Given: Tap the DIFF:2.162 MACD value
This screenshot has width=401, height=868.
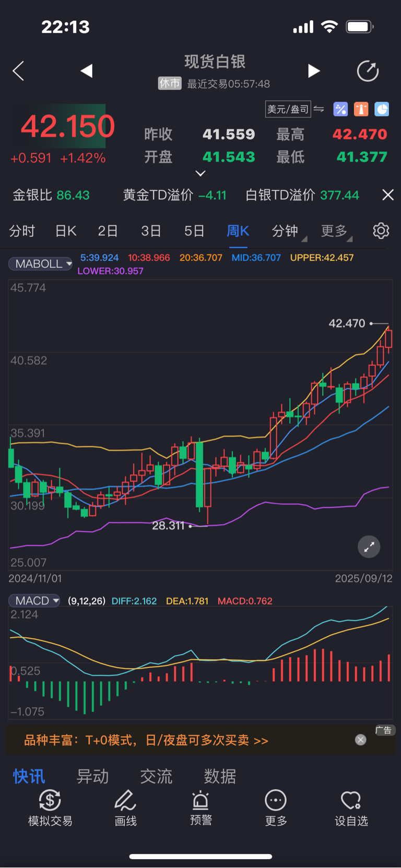Looking at the screenshot, I should pyautogui.click(x=134, y=601).
